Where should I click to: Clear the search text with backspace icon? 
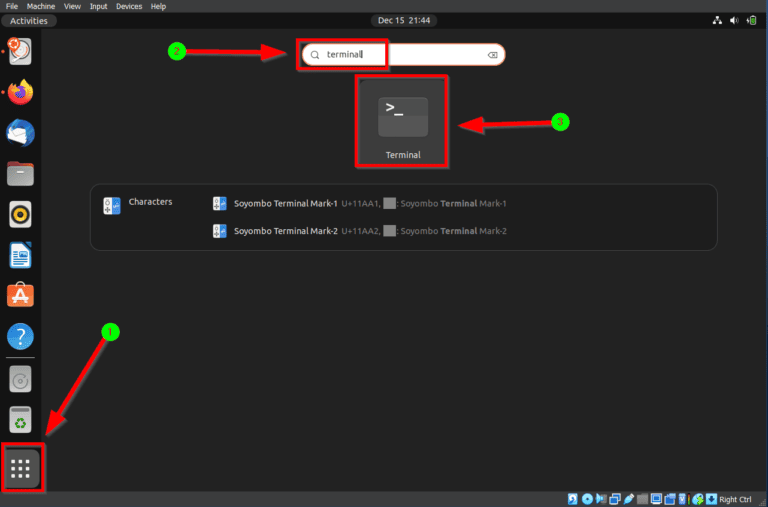coord(493,55)
